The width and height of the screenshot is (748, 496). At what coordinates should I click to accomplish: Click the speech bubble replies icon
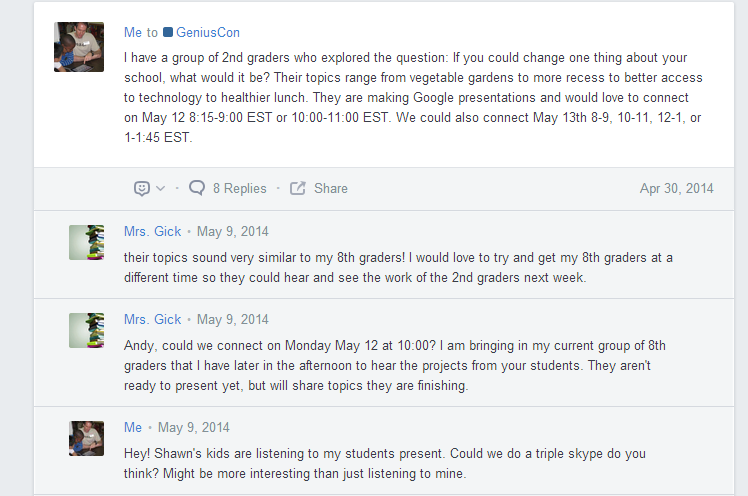coord(197,188)
